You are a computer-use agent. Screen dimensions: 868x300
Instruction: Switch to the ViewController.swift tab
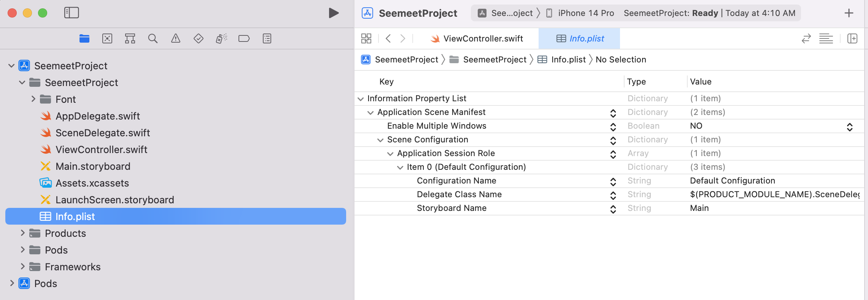point(477,38)
